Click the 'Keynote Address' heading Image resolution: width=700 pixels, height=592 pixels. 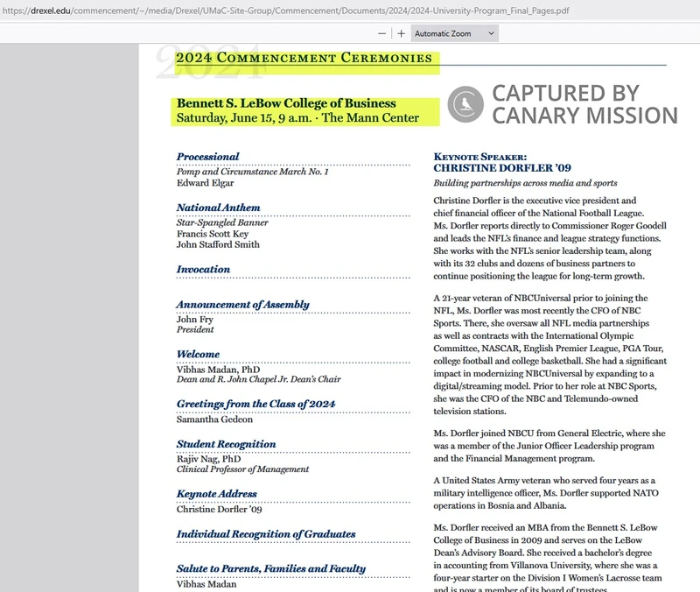[x=216, y=494]
